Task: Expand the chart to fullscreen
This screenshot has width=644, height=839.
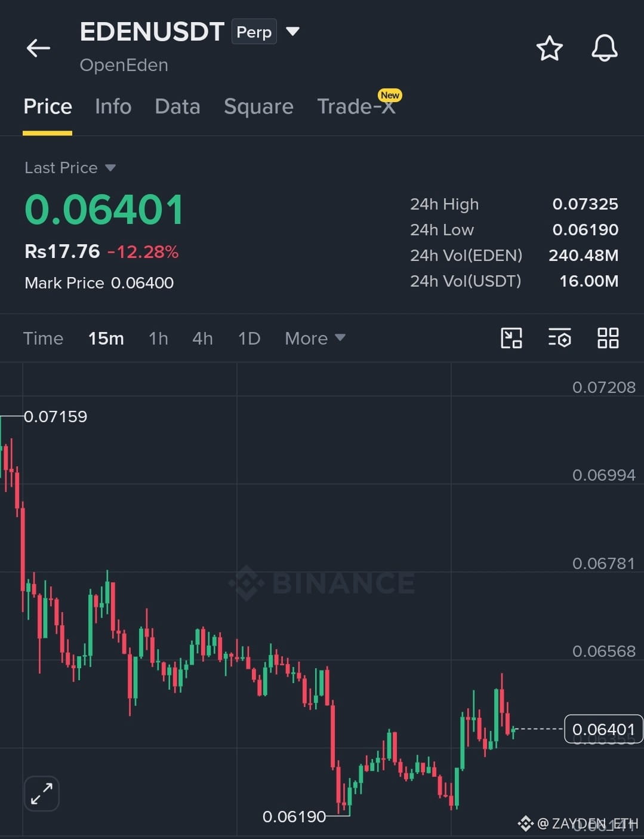Action: tap(42, 794)
